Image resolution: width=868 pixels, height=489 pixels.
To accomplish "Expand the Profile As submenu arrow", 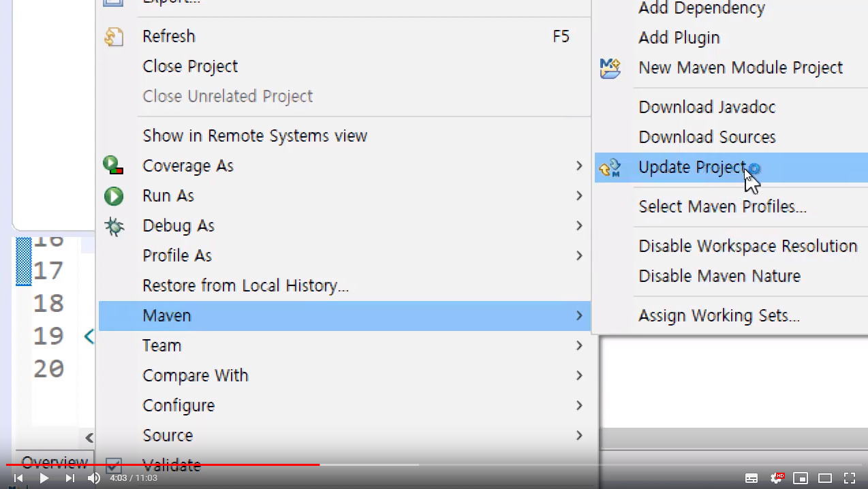I will pyautogui.click(x=578, y=255).
